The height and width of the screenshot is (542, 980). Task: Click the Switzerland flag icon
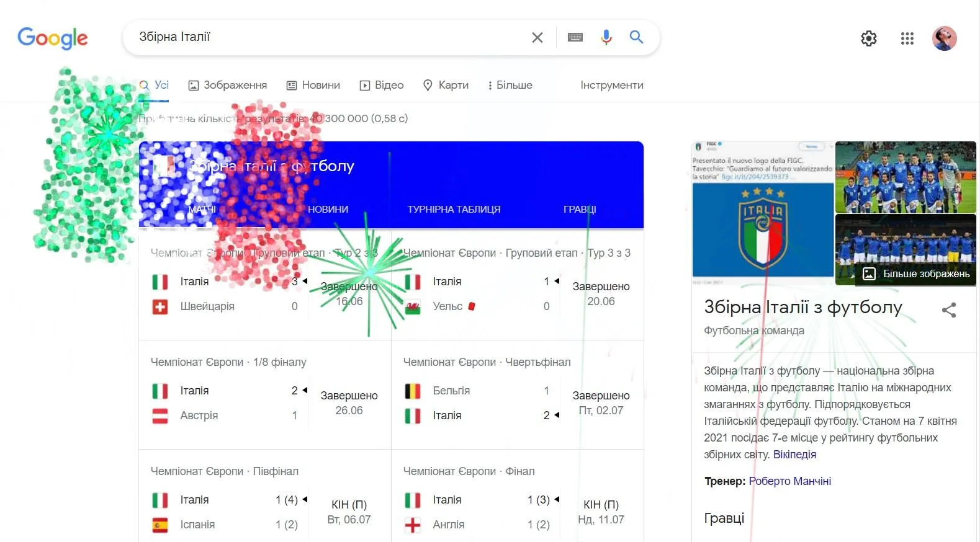160,306
